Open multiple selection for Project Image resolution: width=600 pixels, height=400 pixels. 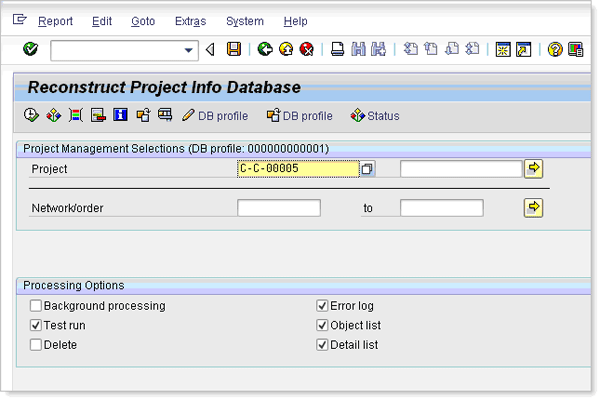[533, 169]
